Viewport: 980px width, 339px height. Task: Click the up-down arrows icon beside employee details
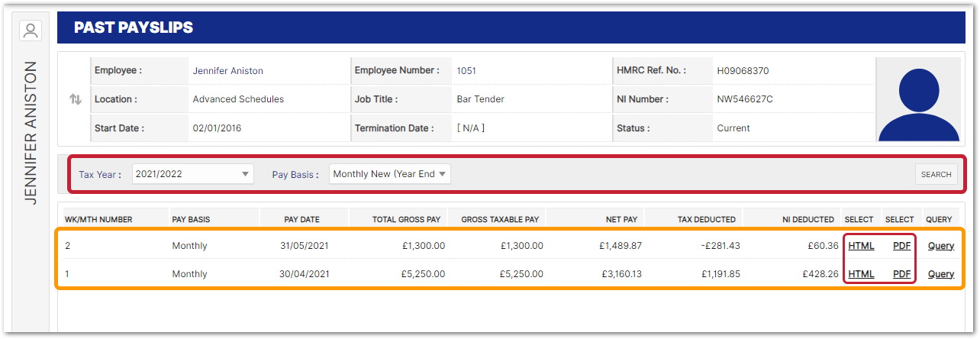75,99
